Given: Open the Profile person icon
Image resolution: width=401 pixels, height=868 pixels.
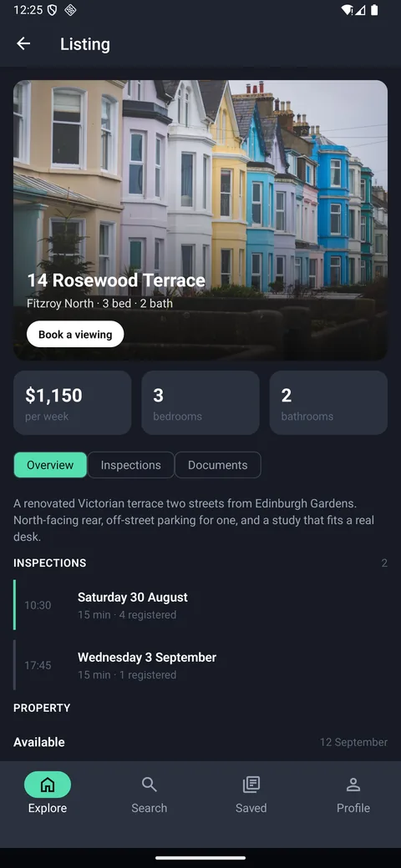Looking at the screenshot, I should (353, 785).
